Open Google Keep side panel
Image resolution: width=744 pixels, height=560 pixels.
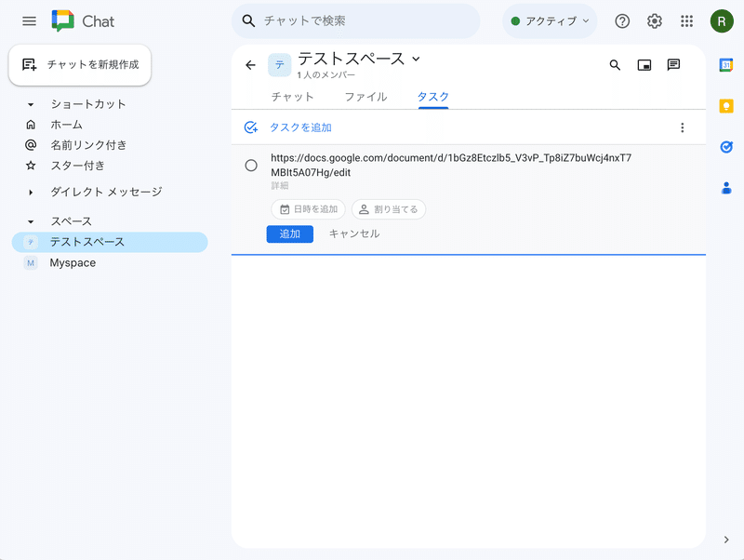tap(726, 106)
